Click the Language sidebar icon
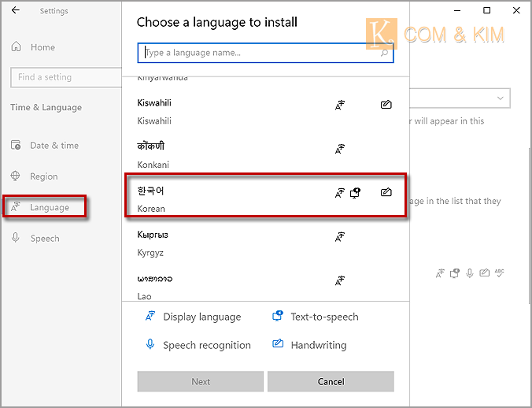This screenshot has width=532, height=408. click(x=16, y=206)
